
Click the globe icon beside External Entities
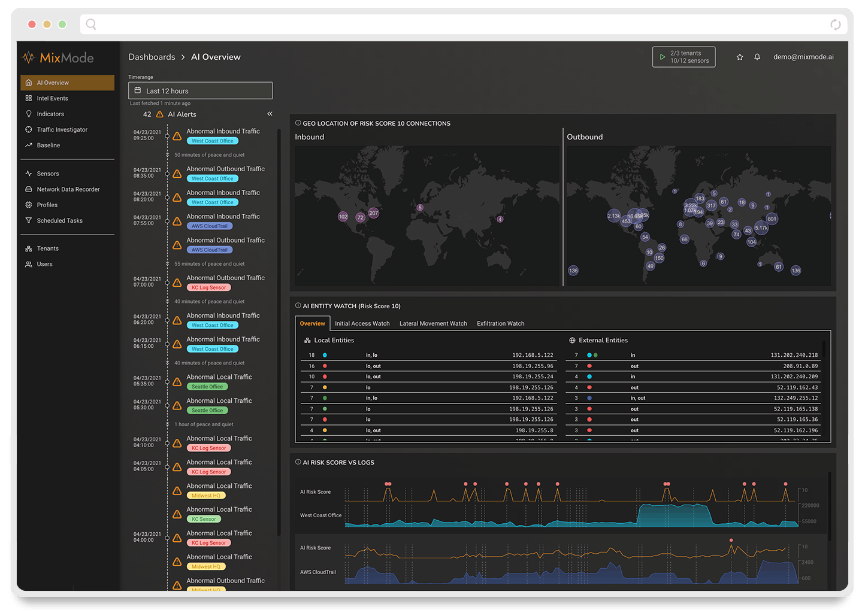pos(572,340)
